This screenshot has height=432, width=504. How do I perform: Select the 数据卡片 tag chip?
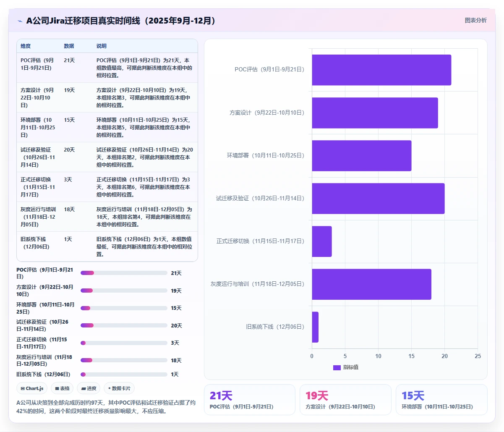119,388
